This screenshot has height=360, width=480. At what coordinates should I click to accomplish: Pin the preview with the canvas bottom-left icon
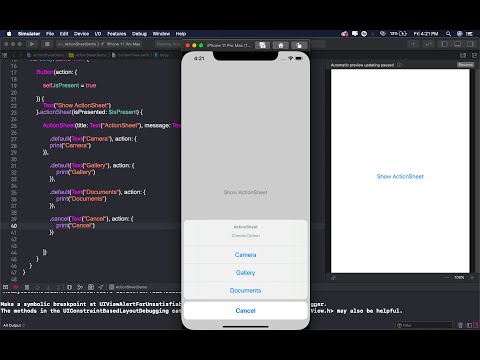(333, 278)
